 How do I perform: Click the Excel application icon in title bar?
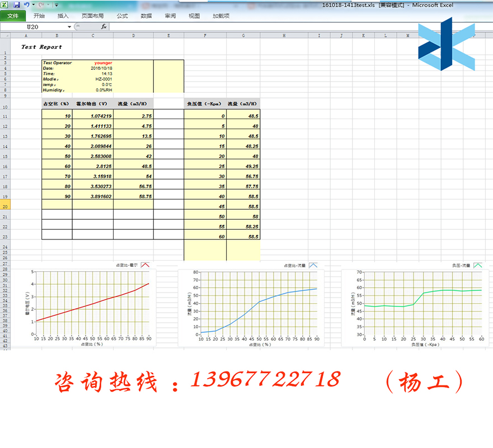pyautogui.click(x=5, y=4)
